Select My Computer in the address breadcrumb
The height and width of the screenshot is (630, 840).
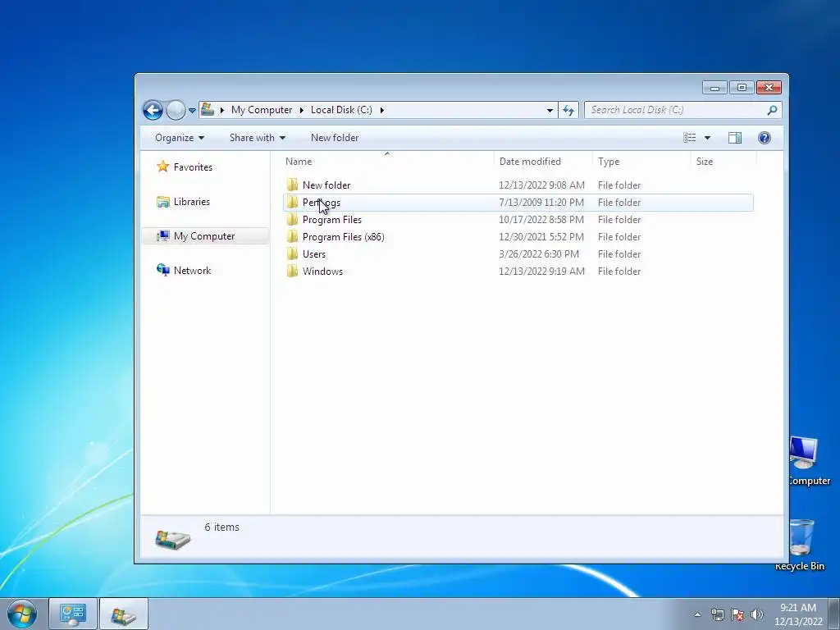[x=262, y=110]
